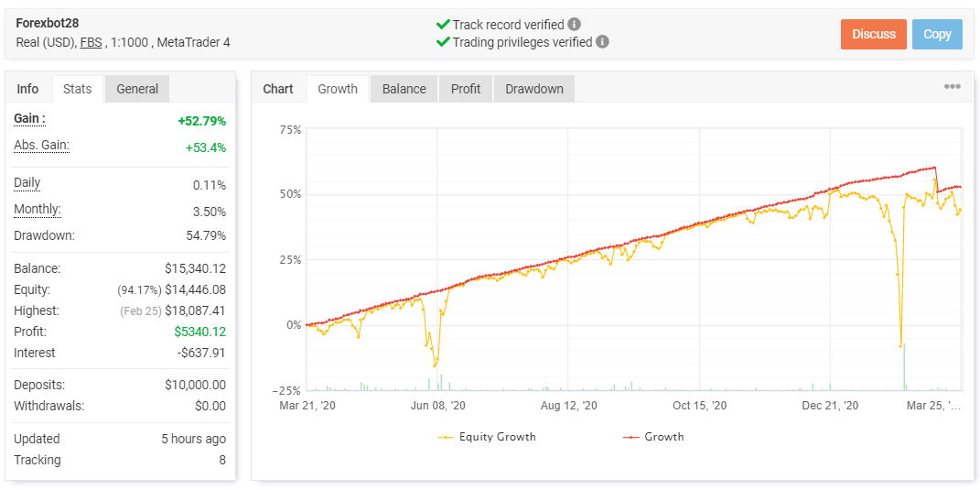Click green checkmark next to Track record verified
The width and height of the screenshot is (980, 490).
tap(443, 25)
